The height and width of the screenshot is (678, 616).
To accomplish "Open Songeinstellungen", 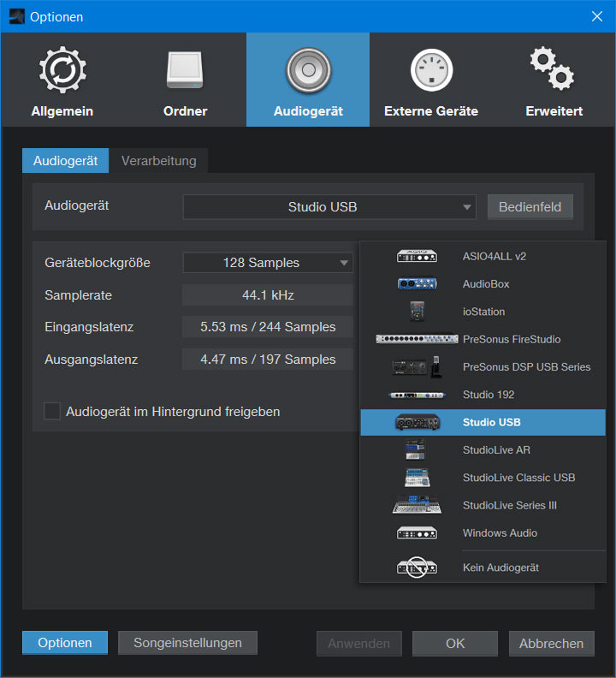I will 187,643.
